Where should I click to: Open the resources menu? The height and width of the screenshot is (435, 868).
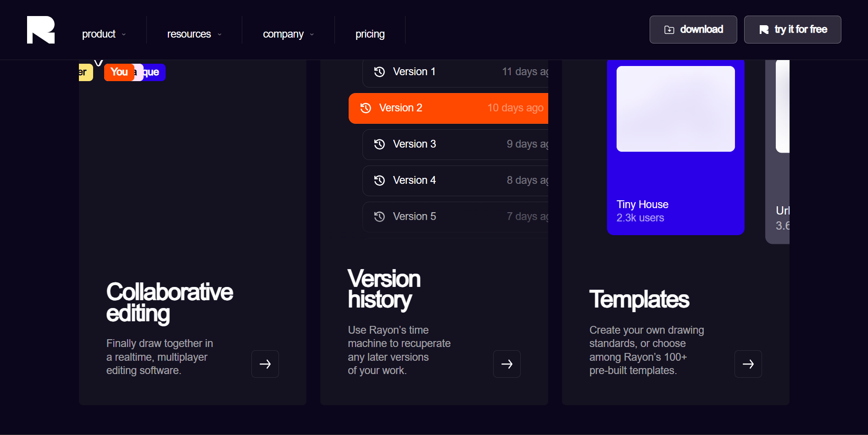(195, 34)
